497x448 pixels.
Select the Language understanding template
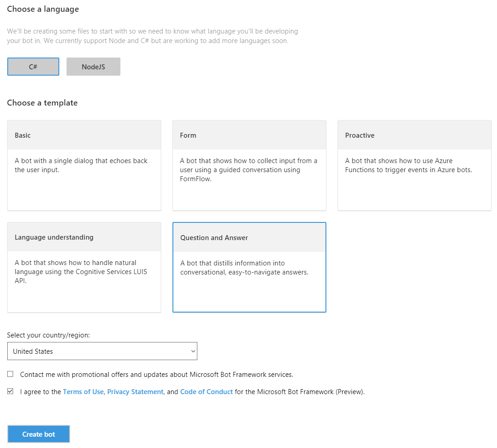coord(84,267)
